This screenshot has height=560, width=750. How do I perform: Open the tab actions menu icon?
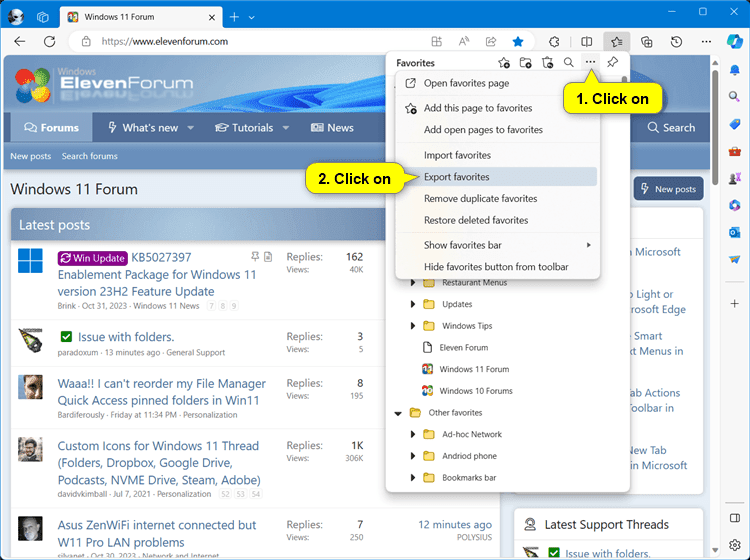pyautogui.click(x=252, y=17)
